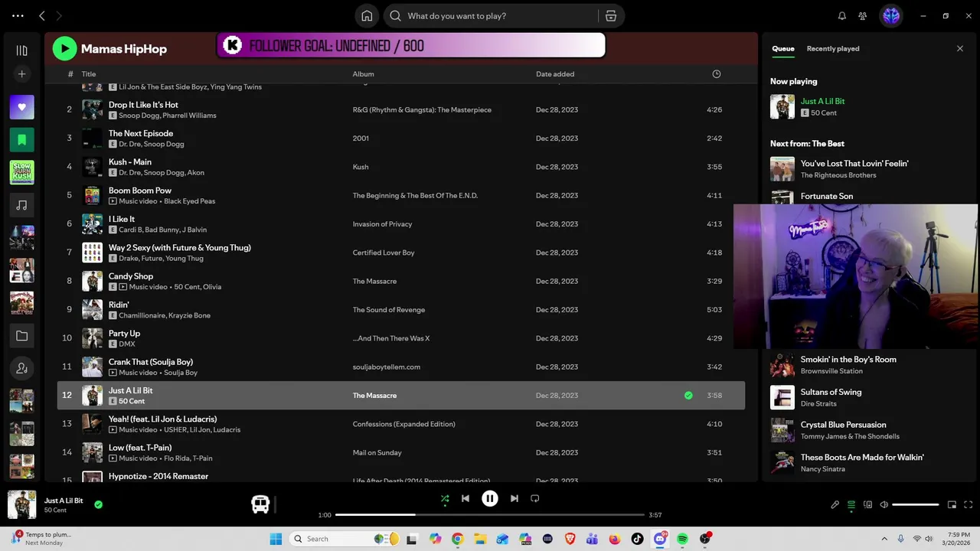
Task: Switch to Queue tab
Action: click(x=782, y=48)
